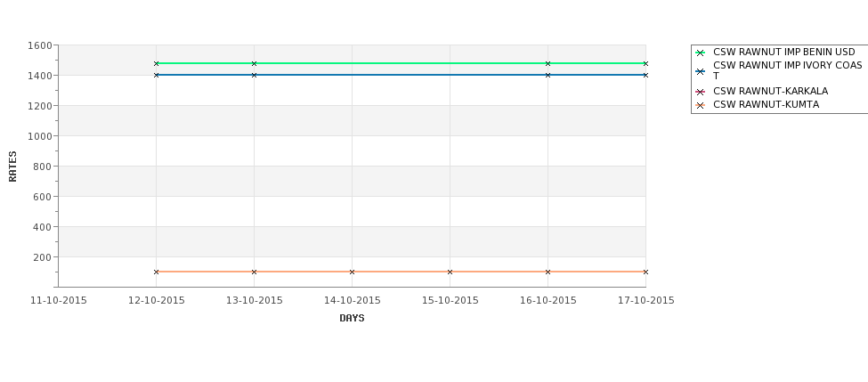The height and width of the screenshot is (382, 868).
Task: Click the KARKALA legend marker icon
Action: coord(701,92)
